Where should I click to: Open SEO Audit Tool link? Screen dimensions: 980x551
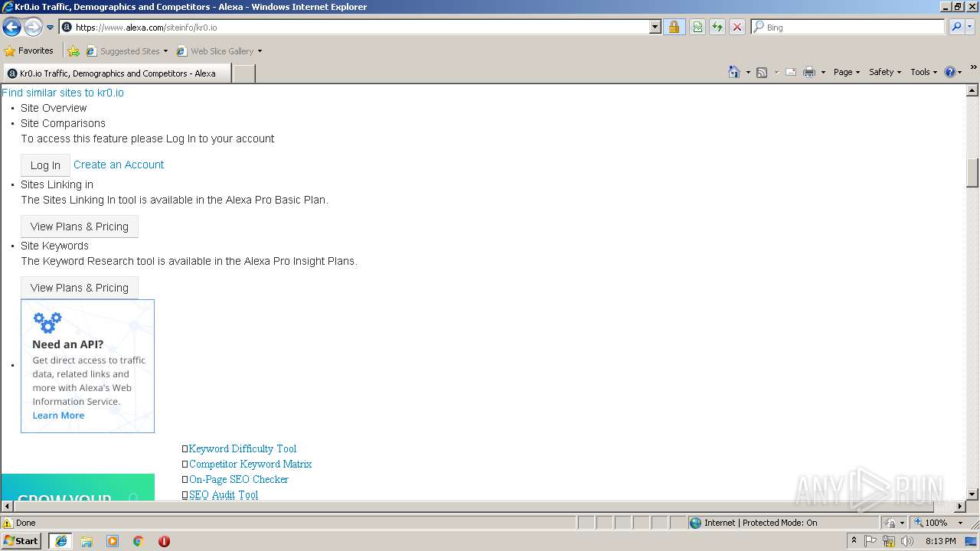[x=224, y=494]
